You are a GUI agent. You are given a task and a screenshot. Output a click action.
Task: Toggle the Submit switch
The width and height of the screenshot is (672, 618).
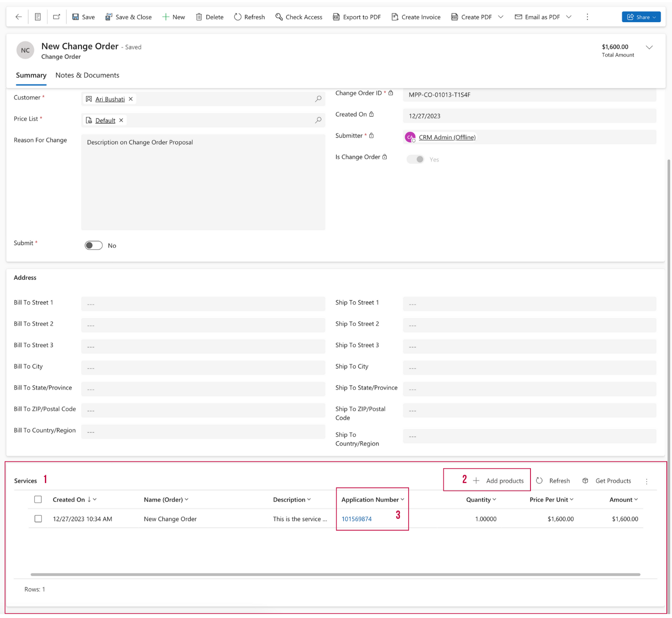94,245
